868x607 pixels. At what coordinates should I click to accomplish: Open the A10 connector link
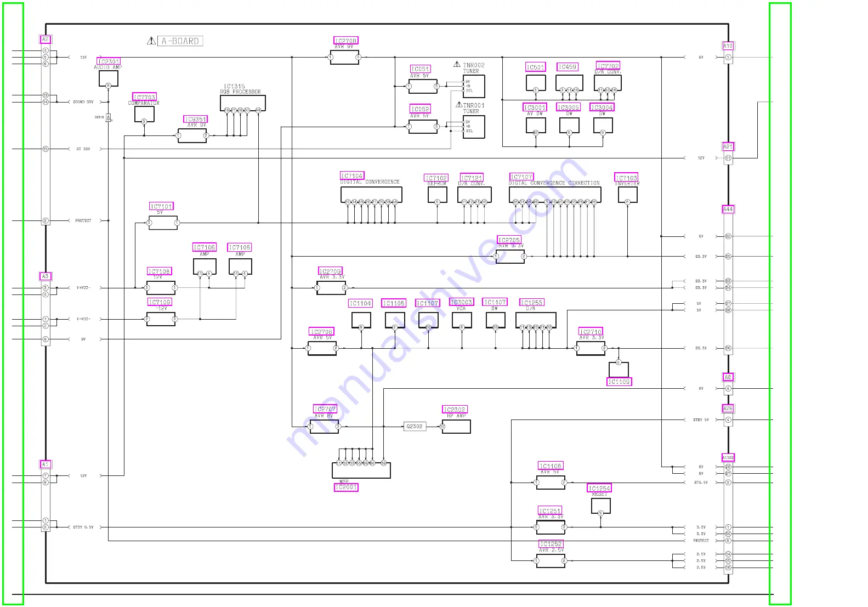(728, 46)
